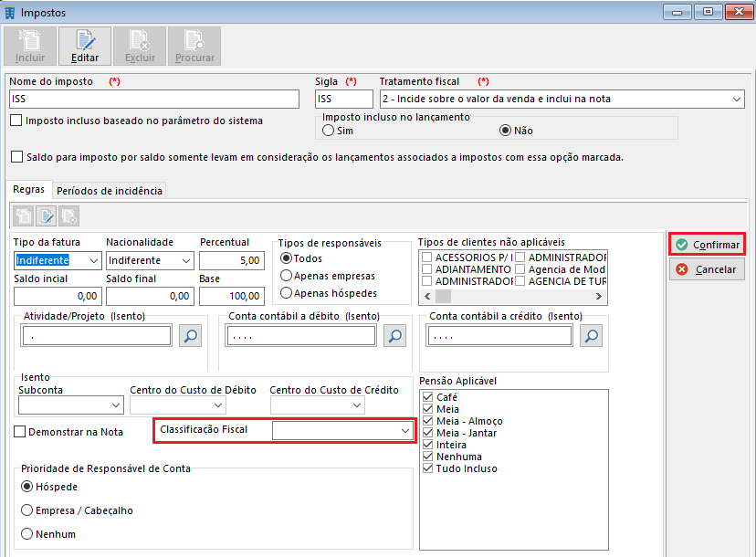Open the Tratamento fiscal dropdown

click(x=736, y=99)
